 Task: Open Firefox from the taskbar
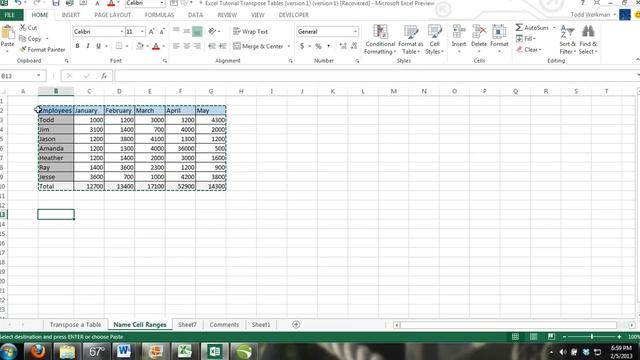tap(37, 351)
